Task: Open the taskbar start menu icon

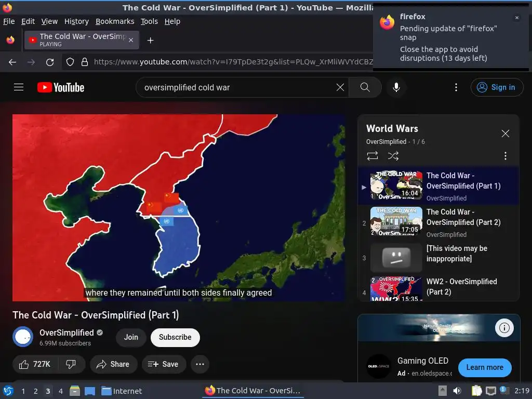Action: [8, 391]
